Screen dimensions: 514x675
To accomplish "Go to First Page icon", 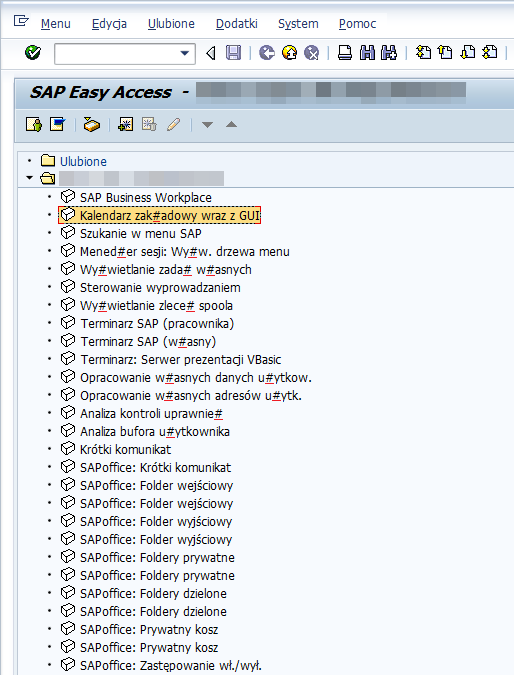I will tap(423, 53).
